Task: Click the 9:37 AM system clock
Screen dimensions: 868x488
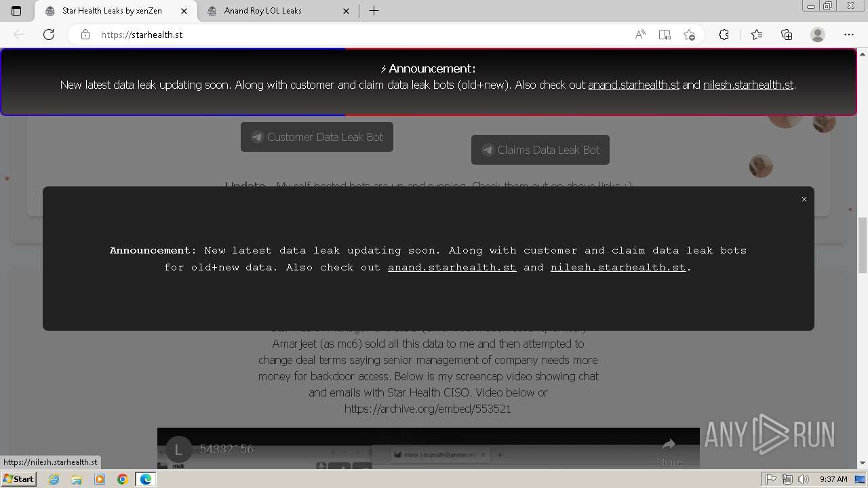Action: coord(833,479)
